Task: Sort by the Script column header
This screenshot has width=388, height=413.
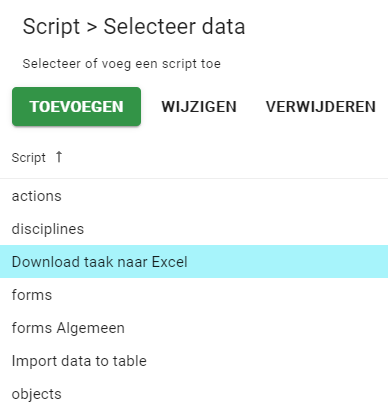Action: [29, 157]
